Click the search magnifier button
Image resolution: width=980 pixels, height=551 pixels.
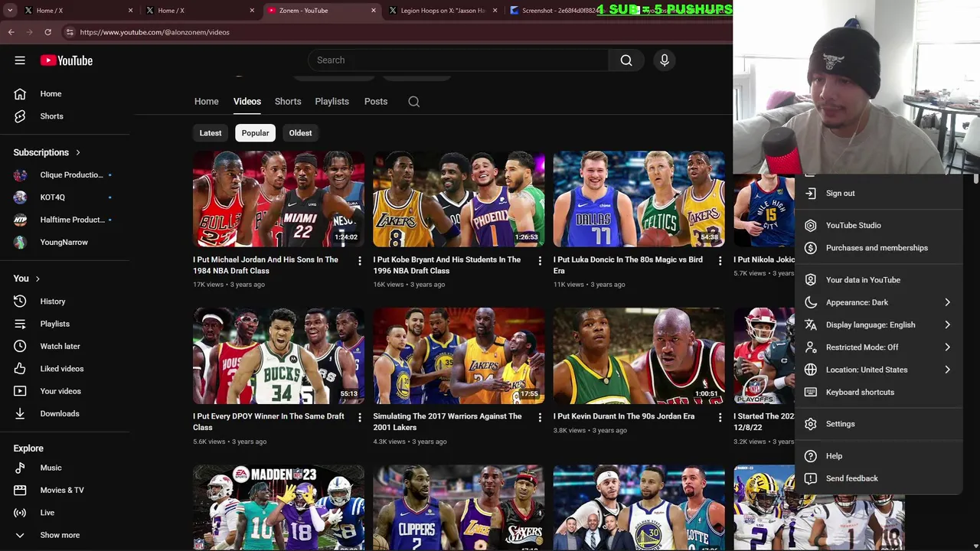coord(626,60)
